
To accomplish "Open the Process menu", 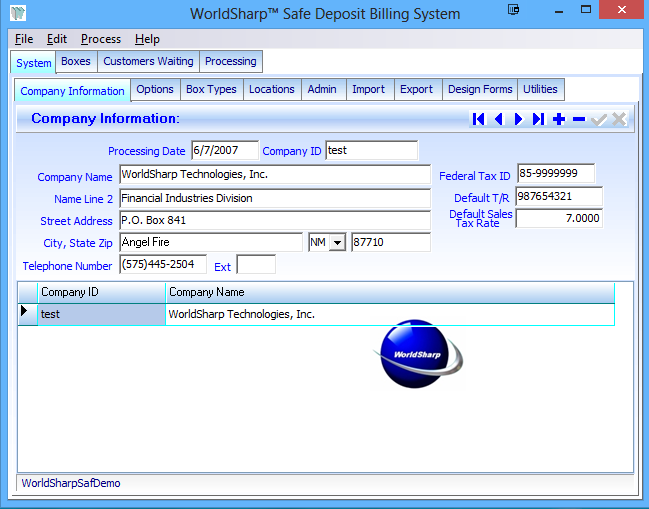I will click(101, 39).
